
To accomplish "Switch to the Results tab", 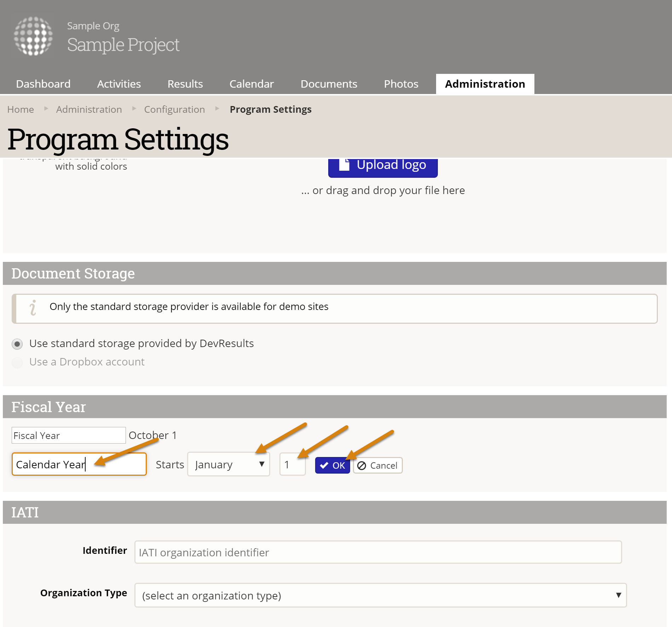I will (185, 84).
